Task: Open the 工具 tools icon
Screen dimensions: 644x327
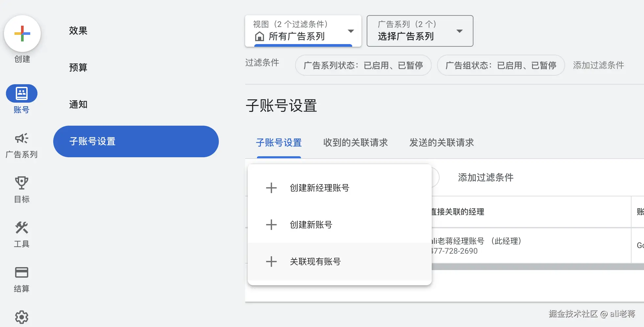Action: (x=22, y=228)
